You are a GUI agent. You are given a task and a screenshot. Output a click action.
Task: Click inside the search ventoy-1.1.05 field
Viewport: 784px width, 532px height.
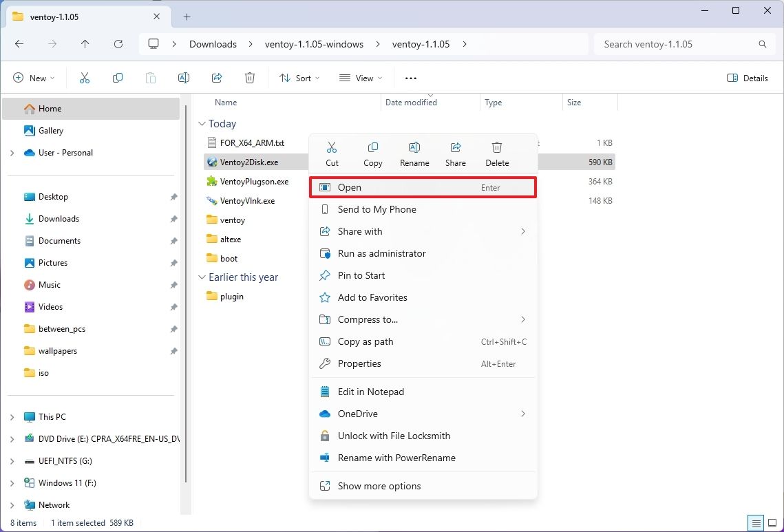pos(681,43)
